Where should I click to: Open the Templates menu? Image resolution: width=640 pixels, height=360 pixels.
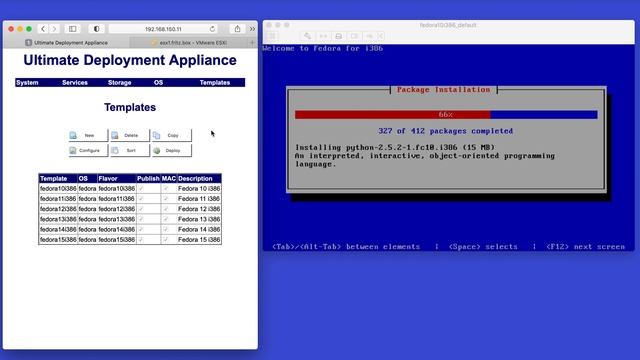click(x=215, y=82)
